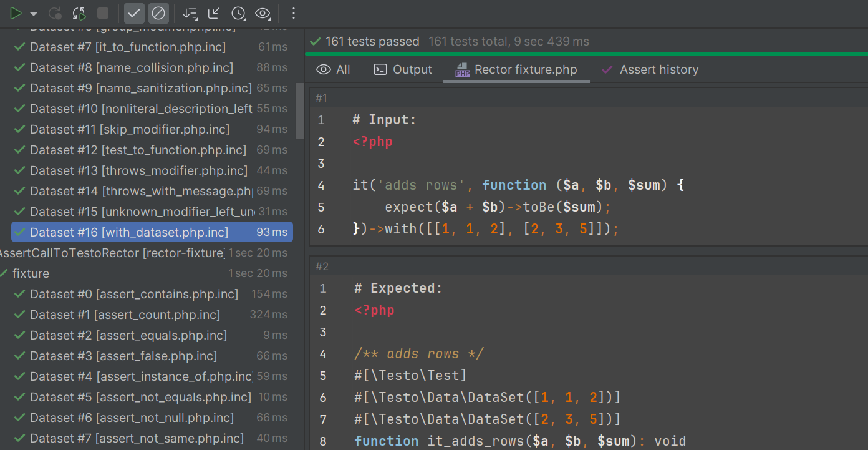The width and height of the screenshot is (868, 450).
Task: Run the tests with the green play button
Action: (x=16, y=13)
